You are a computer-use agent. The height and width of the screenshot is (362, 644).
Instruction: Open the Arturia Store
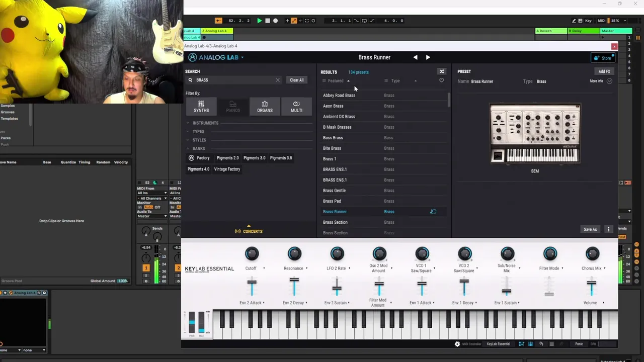602,58
